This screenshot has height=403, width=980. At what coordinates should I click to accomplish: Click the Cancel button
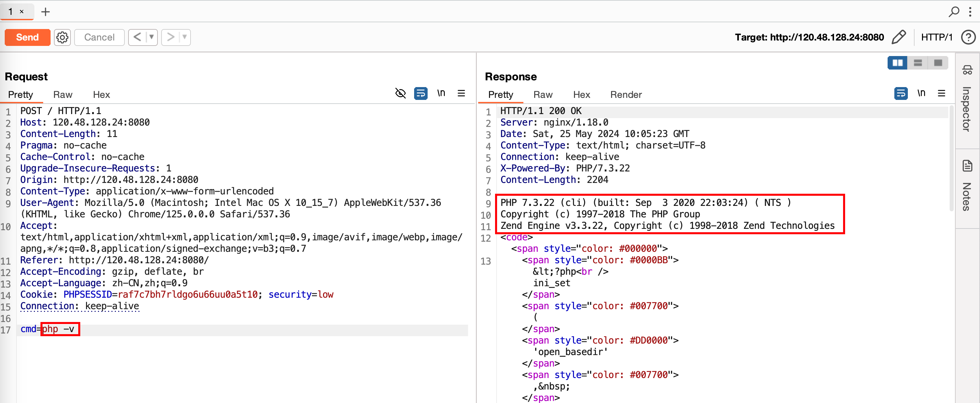pos(99,37)
